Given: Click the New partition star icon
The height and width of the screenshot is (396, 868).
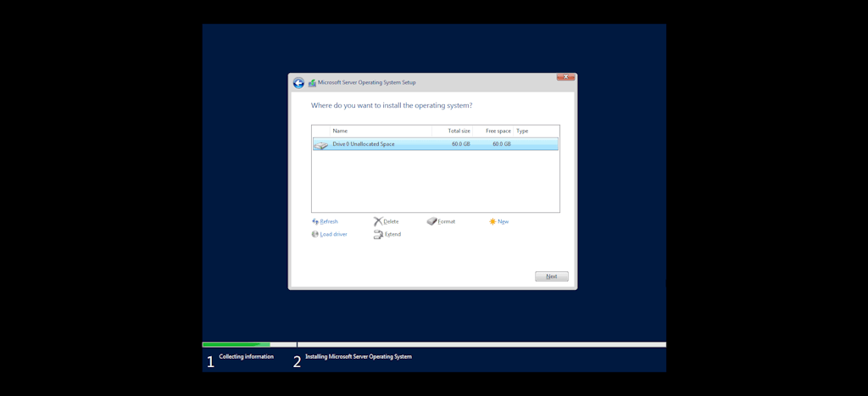Looking at the screenshot, I should [x=492, y=221].
